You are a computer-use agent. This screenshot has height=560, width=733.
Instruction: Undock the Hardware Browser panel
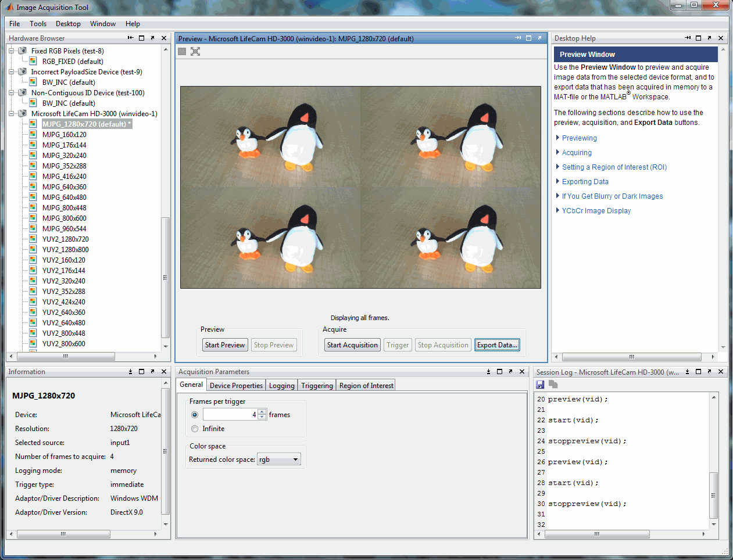click(x=152, y=38)
